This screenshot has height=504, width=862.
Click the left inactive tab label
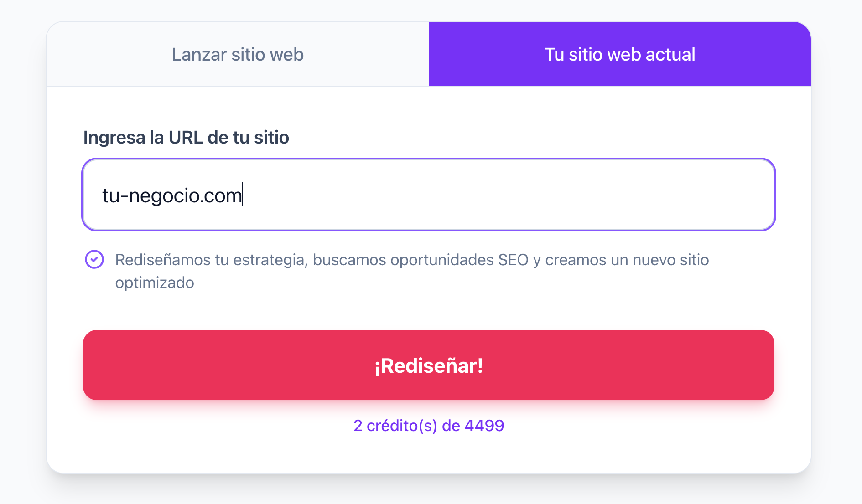point(237,54)
